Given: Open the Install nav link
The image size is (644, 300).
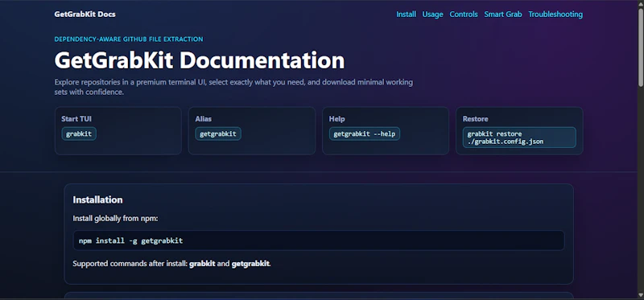Looking at the screenshot, I should (x=406, y=14).
